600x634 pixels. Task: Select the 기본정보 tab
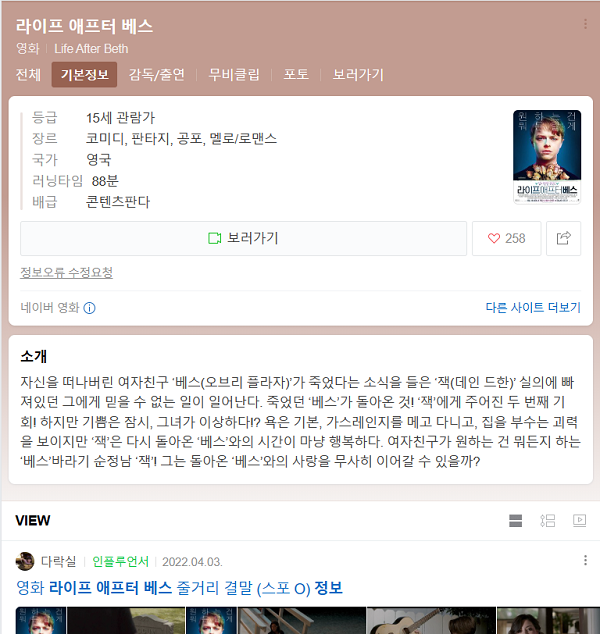pos(85,74)
